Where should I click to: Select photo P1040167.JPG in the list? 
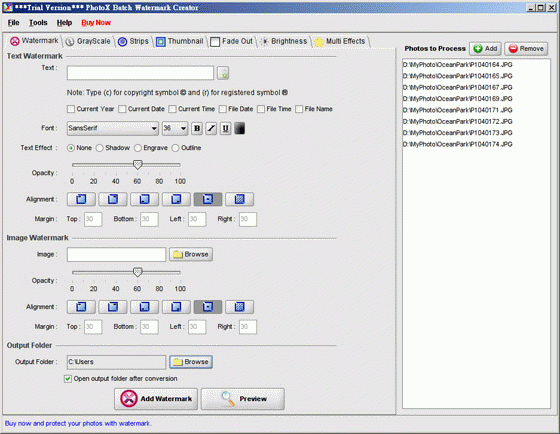click(x=458, y=88)
